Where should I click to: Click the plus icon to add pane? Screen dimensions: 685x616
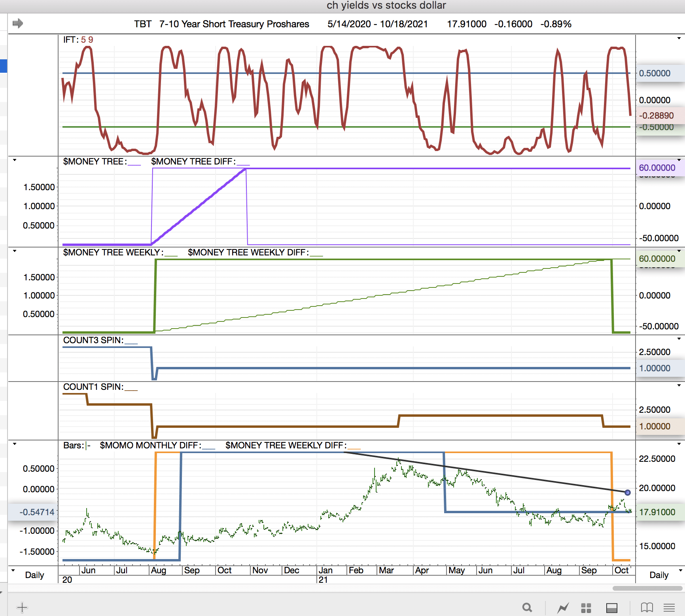point(22,607)
